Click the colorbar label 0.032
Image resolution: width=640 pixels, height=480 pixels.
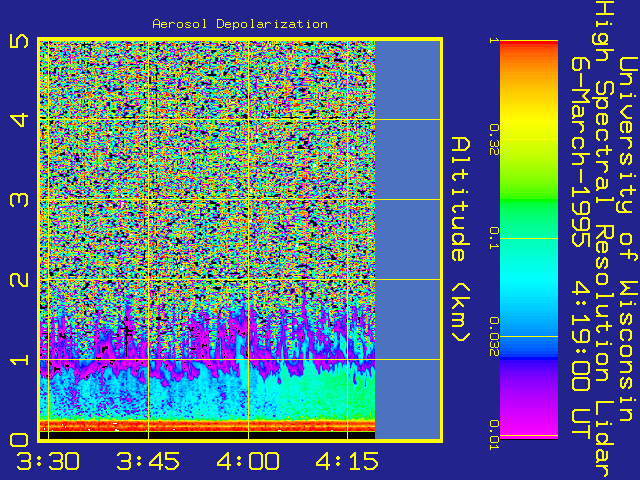click(x=494, y=337)
